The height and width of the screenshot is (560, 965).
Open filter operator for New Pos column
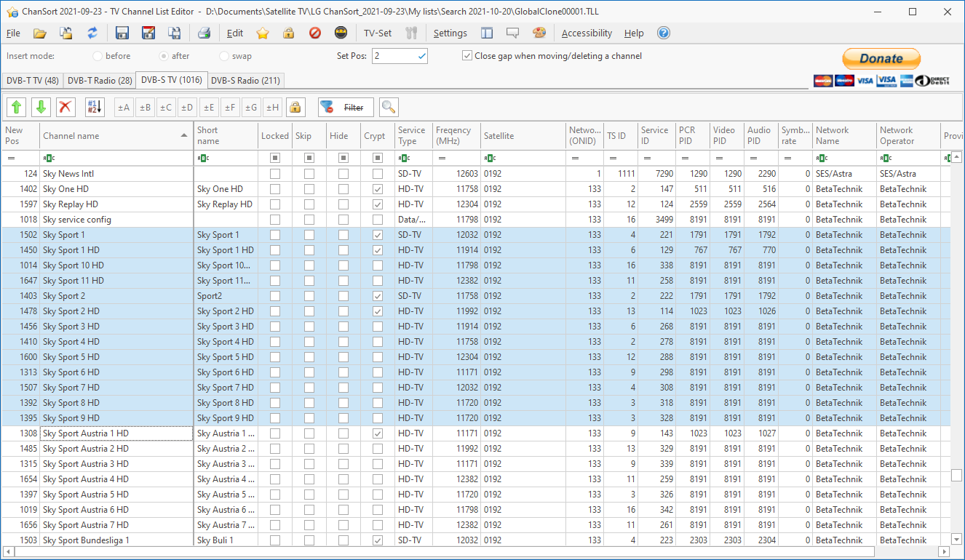[x=11, y=158]
